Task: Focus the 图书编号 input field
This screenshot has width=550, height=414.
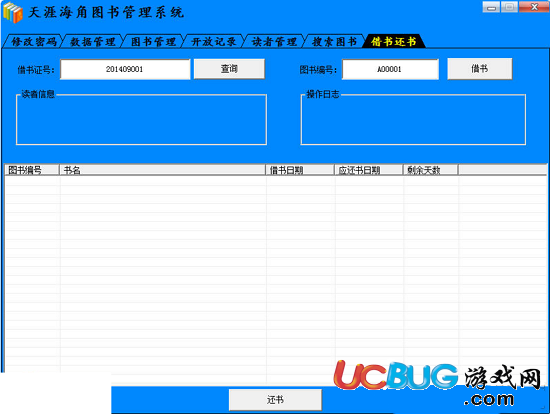Action: tap(390, 69)
